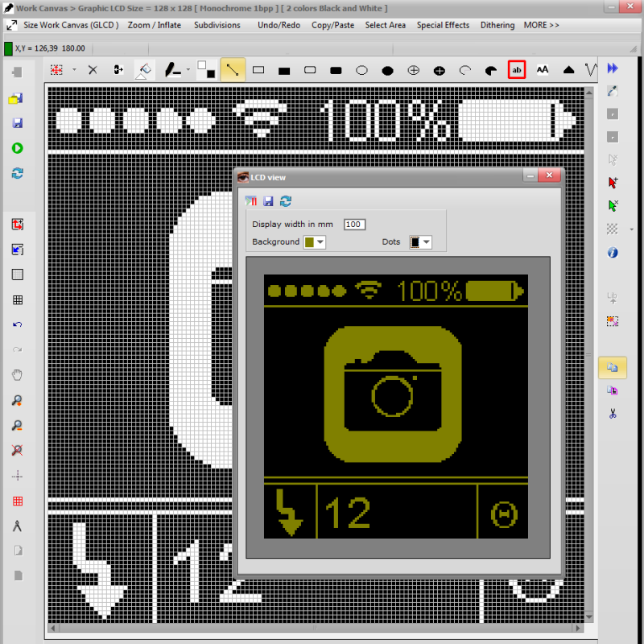Activate the filled rectangle tool

(283, 70)
